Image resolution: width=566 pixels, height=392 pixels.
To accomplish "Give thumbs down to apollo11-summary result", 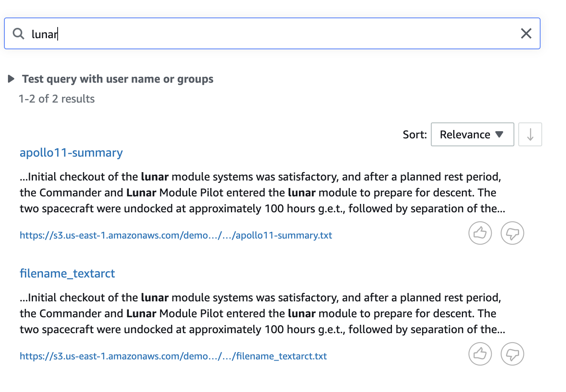I will point(512,233).
